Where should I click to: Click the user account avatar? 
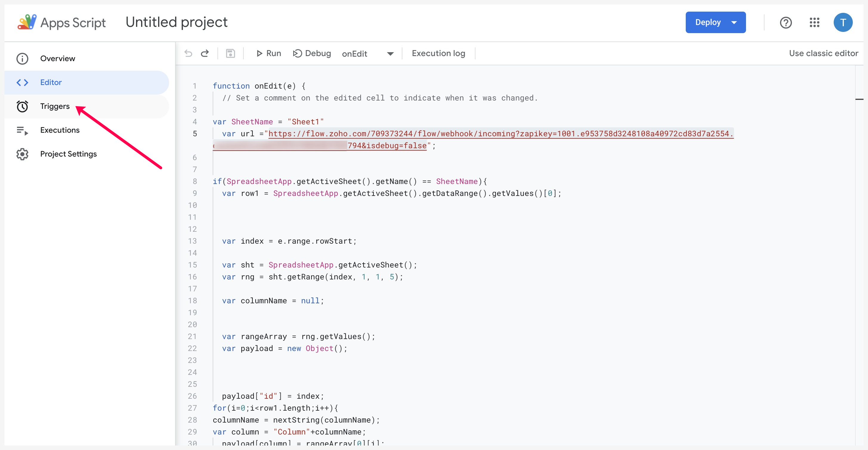pos(843,23)
